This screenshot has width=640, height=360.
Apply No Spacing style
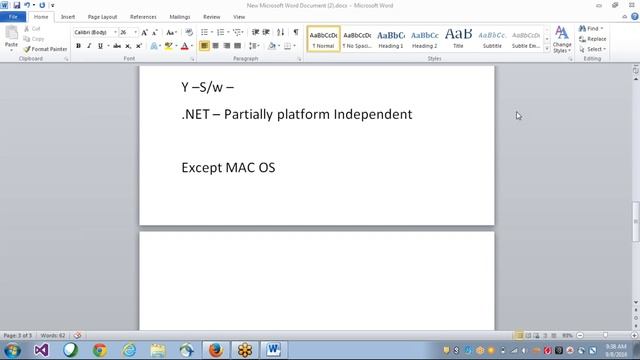pos(357,39)
